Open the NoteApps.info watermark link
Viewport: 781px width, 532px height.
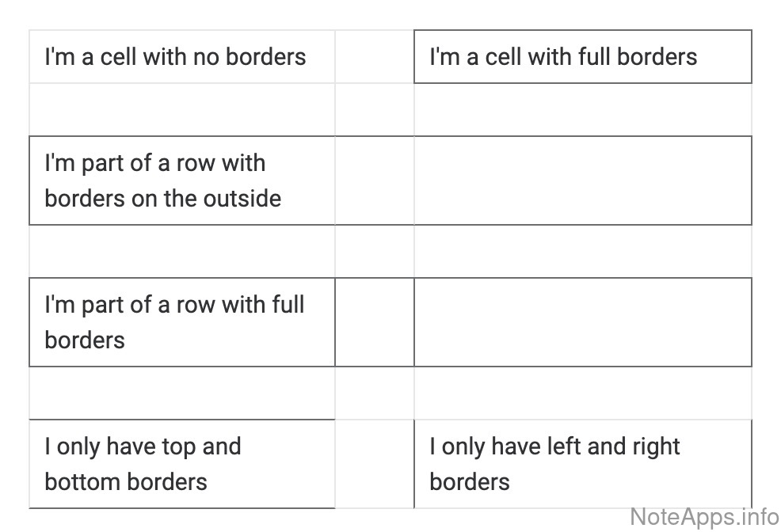[703, 516]
